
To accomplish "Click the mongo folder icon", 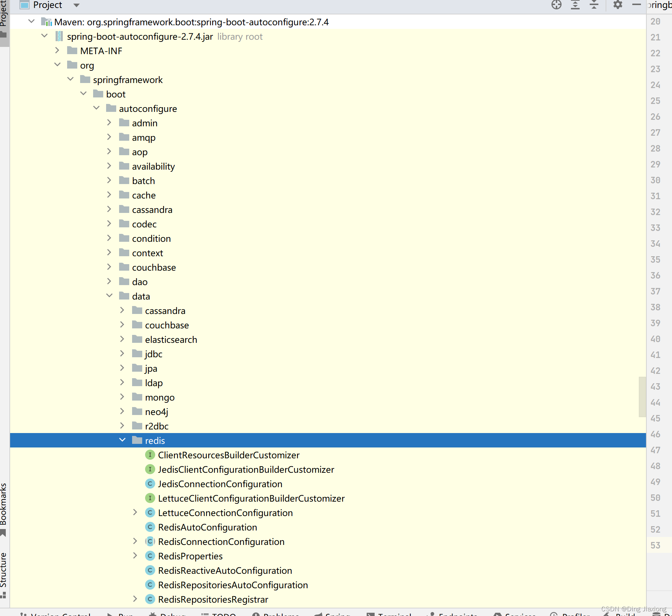I will click(137, 397).
